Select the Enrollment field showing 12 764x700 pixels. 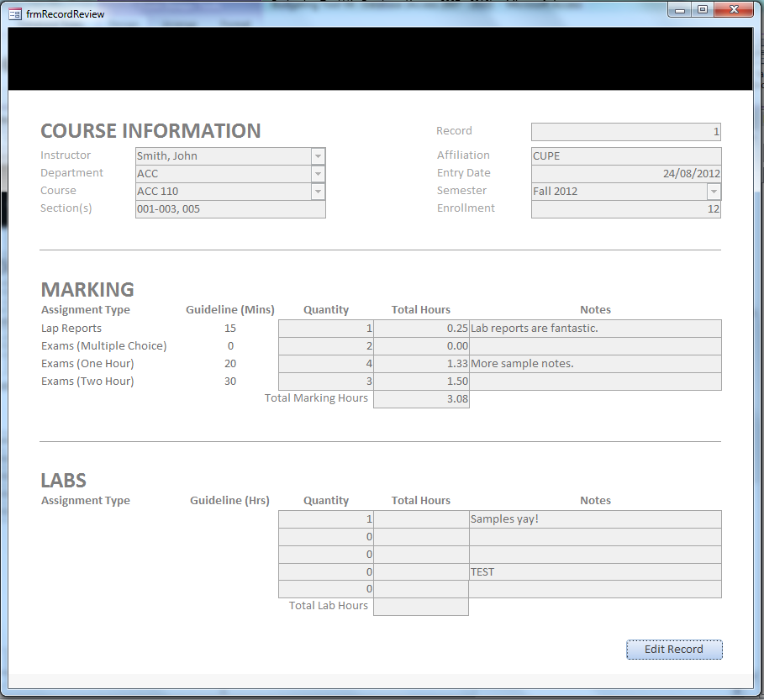pos(626,209)
